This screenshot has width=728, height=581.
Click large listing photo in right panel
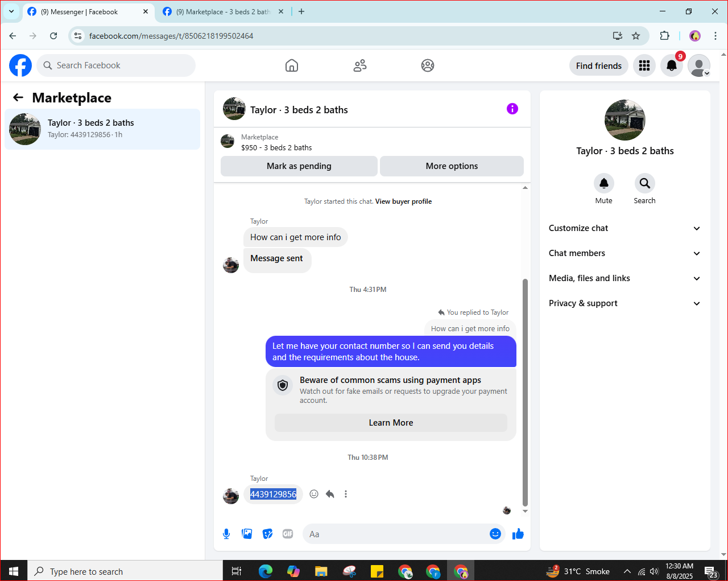coord(625,120)
